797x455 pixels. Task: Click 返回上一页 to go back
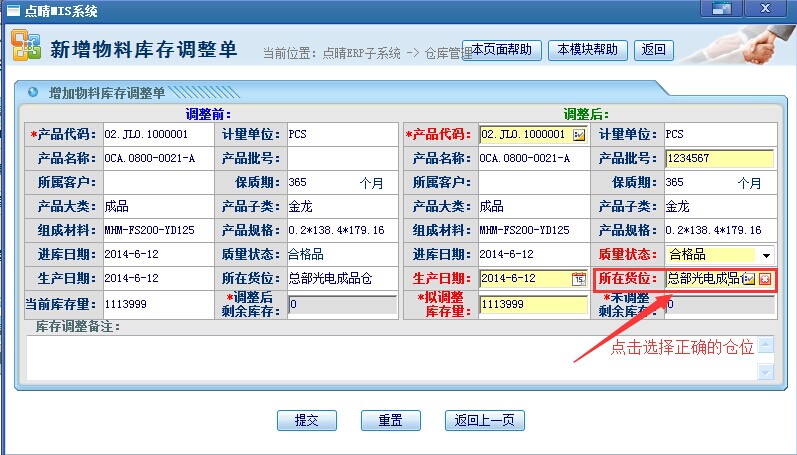pyautogui.click(x=484, y=420)
